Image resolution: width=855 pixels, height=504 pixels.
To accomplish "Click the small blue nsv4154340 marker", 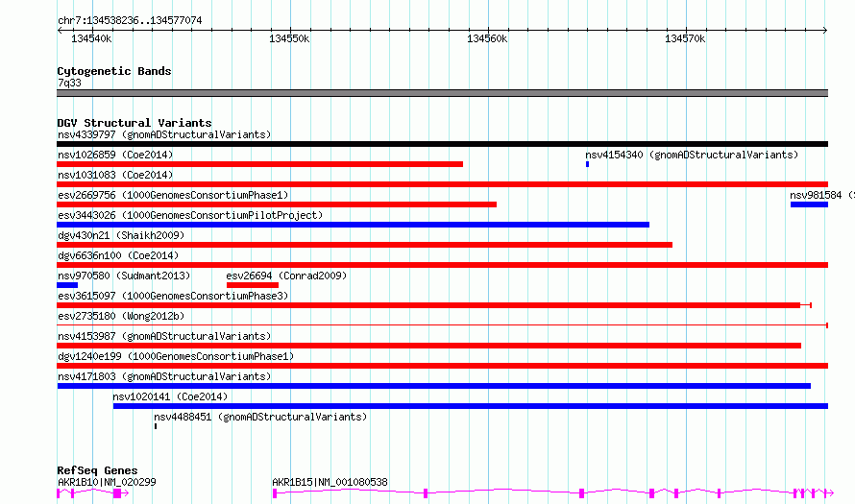I will pos(587,164).
